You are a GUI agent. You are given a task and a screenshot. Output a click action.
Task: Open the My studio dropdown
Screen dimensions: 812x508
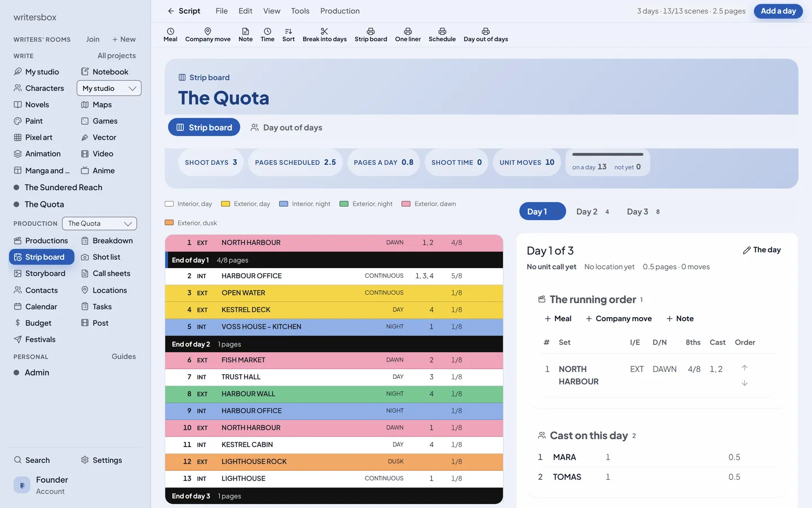pos(109,88)
